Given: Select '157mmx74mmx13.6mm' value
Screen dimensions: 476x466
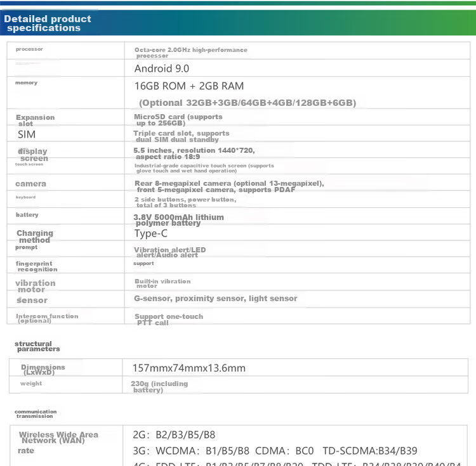Looking at the screenshot, I should tap(189, 368).
